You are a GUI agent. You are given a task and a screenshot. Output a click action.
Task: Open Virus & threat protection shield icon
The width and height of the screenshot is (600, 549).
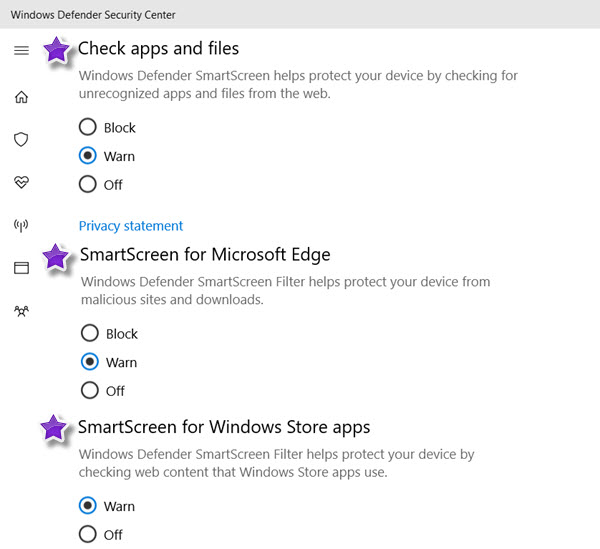pos(21,140)
